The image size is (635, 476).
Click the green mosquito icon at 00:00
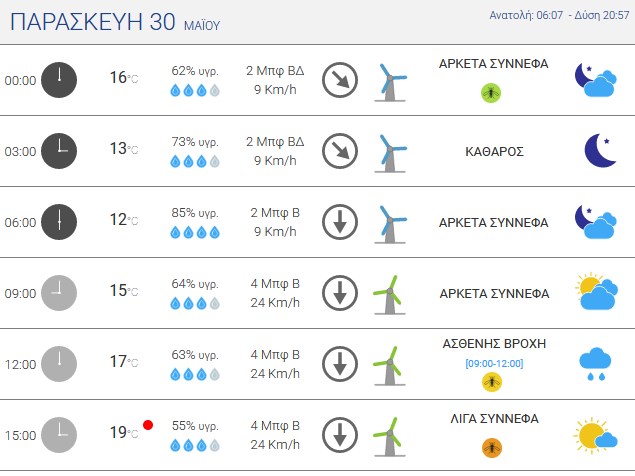coord(491,93)
